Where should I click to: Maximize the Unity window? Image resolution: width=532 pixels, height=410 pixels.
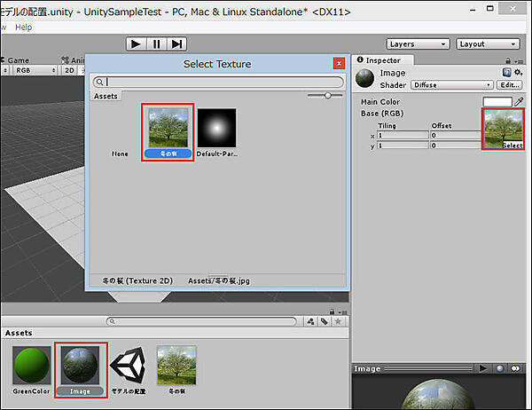[x=490, y=9]
